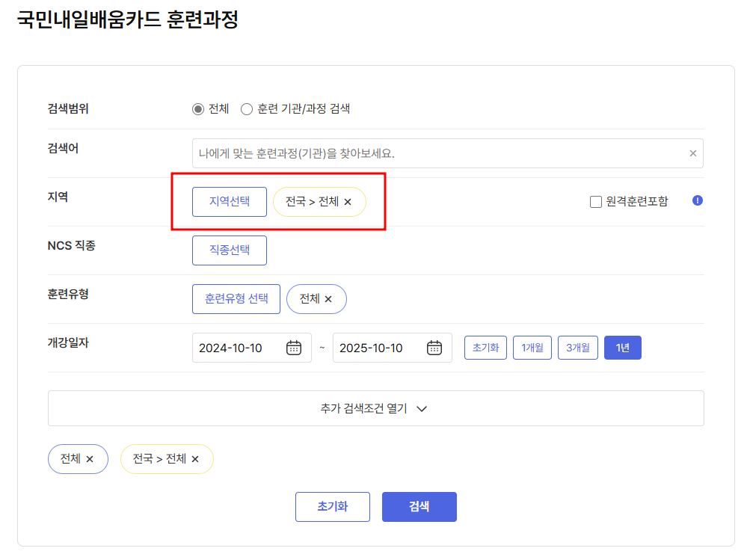753x560 pixels.
Task: Select the 3개월 date range option
Action: [x=577, y=347]
